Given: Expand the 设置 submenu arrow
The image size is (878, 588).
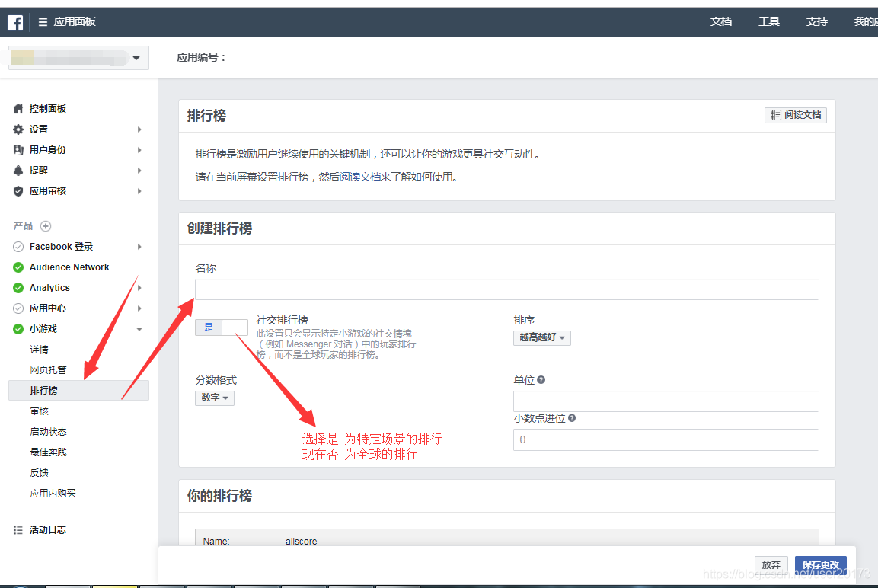Looking at the screenshot, I should tap(139, 129).
